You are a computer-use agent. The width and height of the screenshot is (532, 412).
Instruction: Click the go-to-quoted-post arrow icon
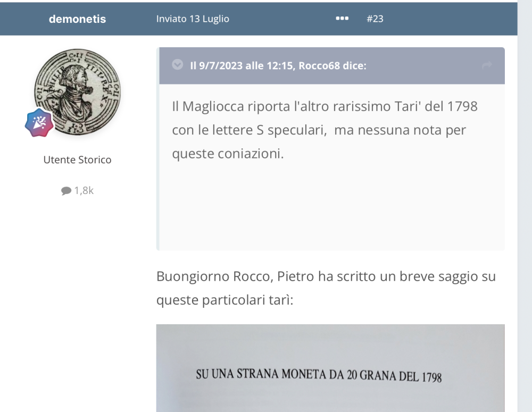tap(486, 65)
